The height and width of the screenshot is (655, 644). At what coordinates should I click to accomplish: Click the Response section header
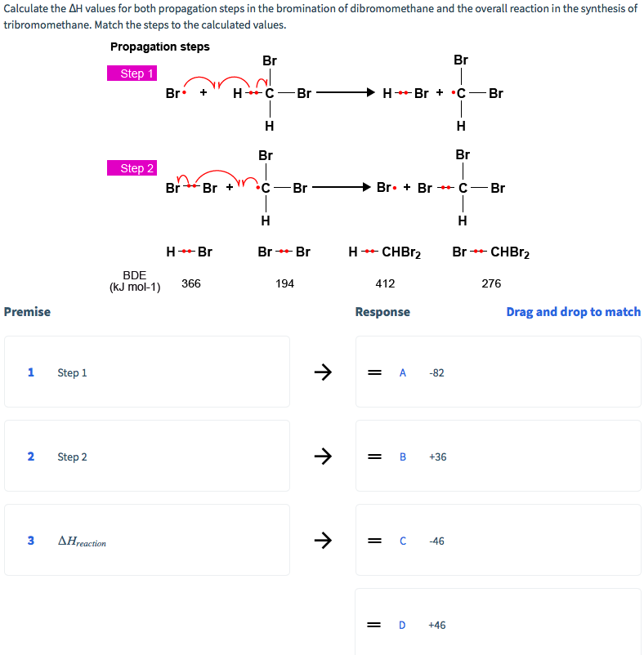(x=383, y=311)
